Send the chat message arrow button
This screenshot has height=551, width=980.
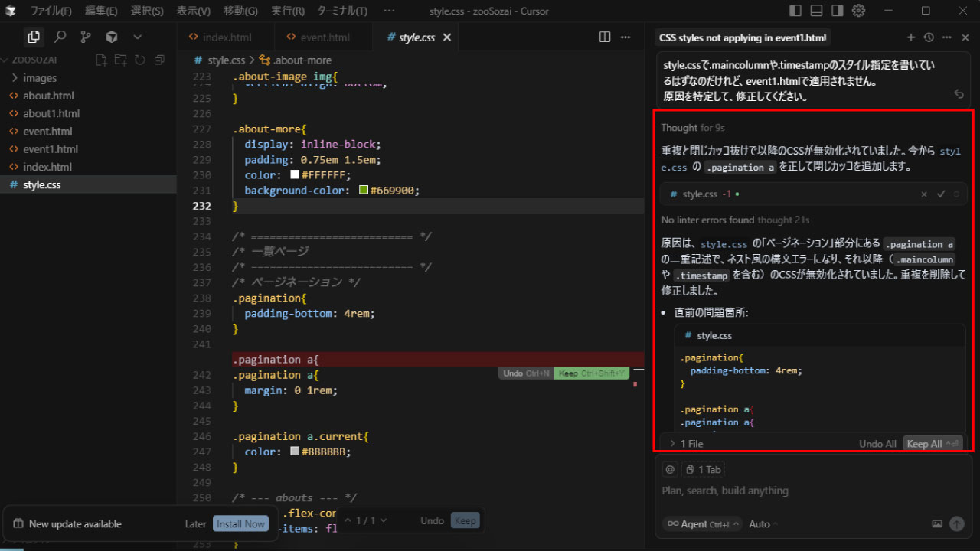pos(957,524)
